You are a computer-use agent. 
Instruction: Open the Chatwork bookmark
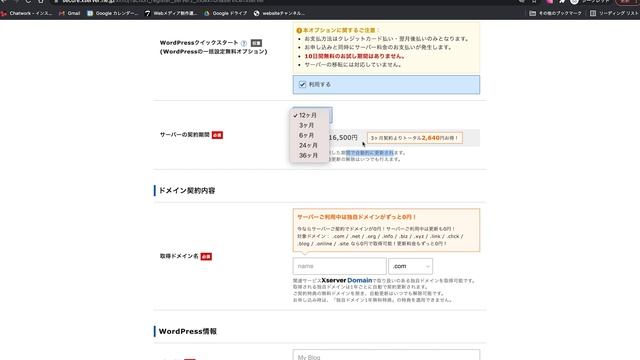27,13
